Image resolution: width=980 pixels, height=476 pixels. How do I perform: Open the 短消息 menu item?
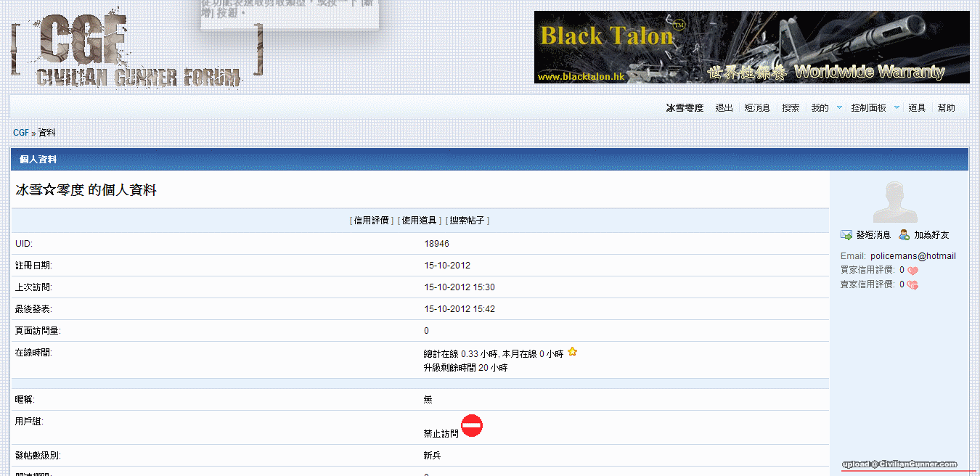(757, 108)
